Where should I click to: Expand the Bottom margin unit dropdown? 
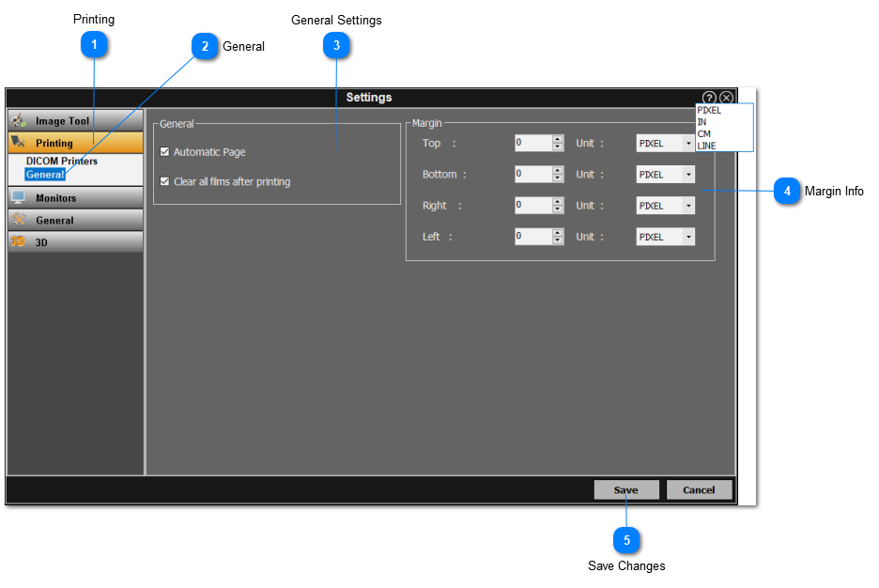[688, 175]
